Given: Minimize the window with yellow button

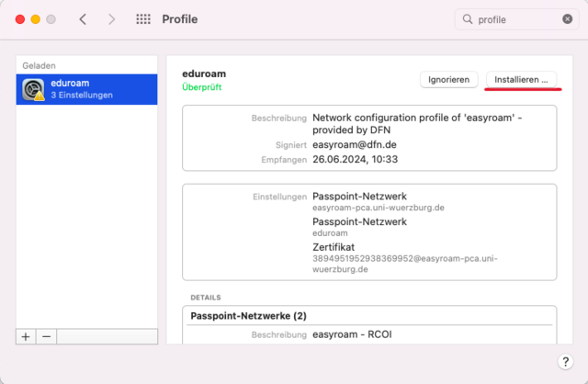Looking at the screenshot, I should pos(35,18).
